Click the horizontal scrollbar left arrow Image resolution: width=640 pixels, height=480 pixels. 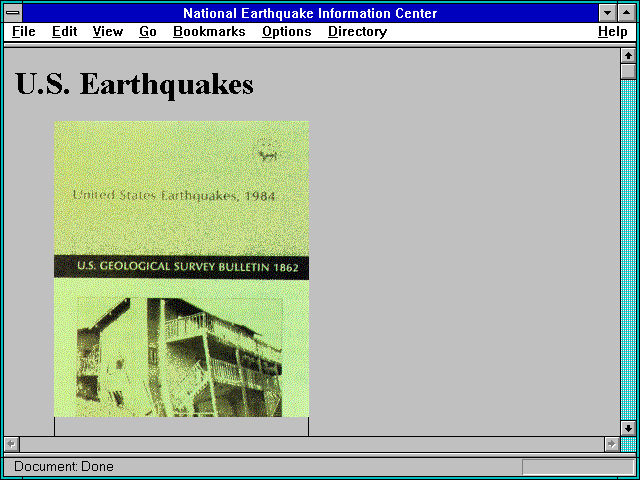coord(12,444)
